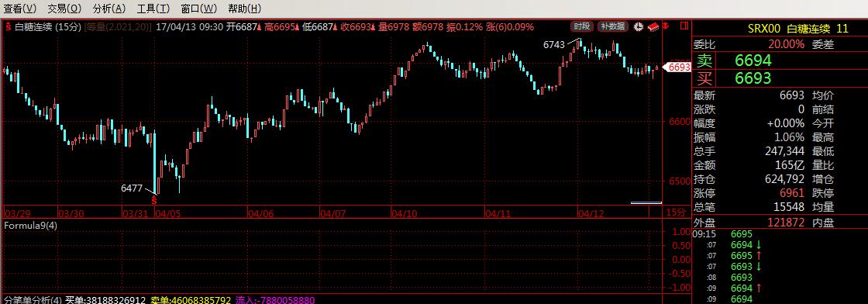Click the 卖单:46068385792 value
This screenshot has height=304, width=868.
tap(191, 299)
